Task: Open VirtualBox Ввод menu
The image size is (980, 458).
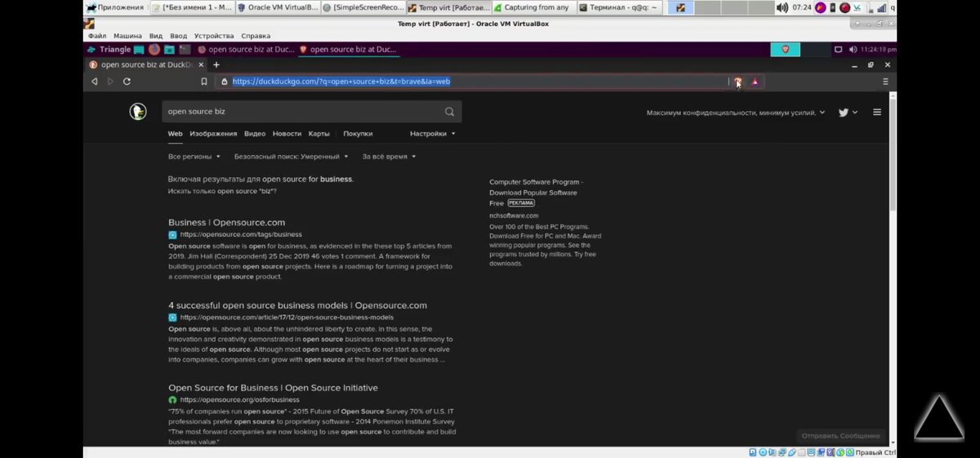Action: point(178,36)
